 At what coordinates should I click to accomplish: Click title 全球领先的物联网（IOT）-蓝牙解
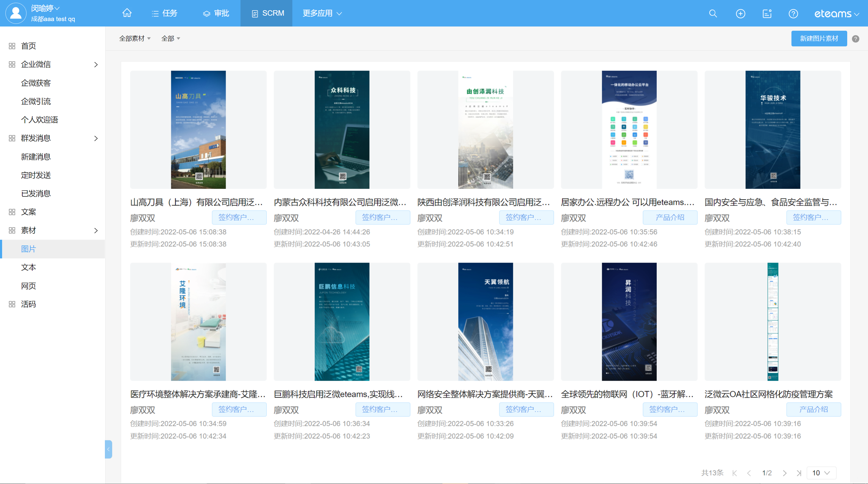tap(627, 394)
